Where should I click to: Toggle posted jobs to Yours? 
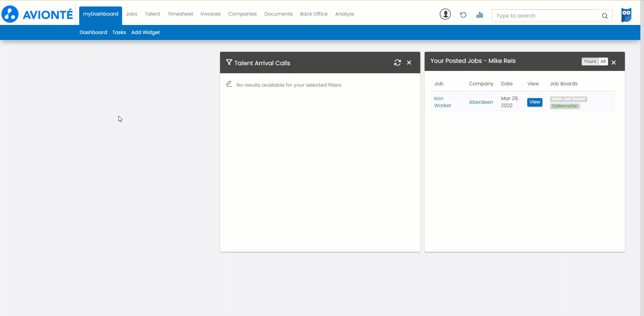point(590,61)
